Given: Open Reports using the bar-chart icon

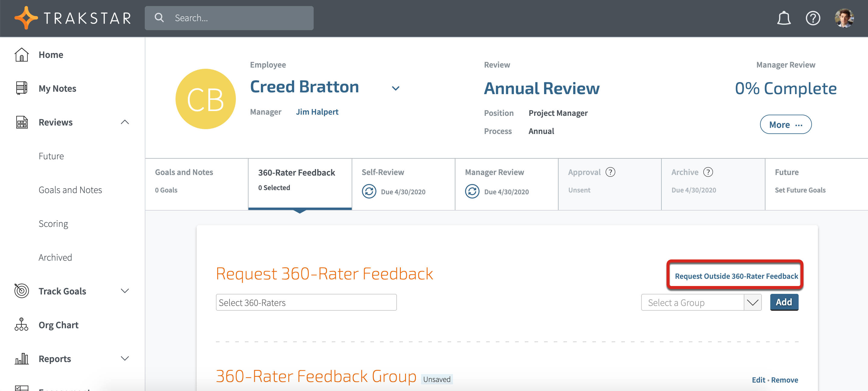Looking at the screenshot, I should [22, 358].
